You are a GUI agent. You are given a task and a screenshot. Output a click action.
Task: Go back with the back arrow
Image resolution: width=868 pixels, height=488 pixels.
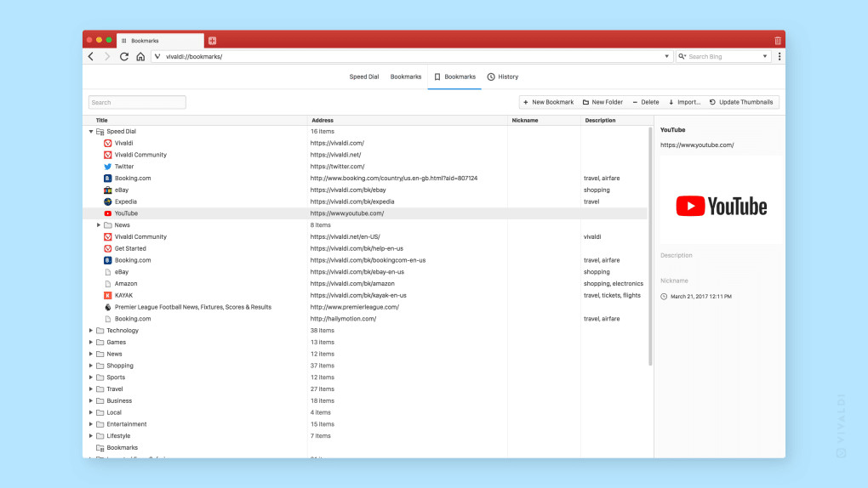(91, 56)
